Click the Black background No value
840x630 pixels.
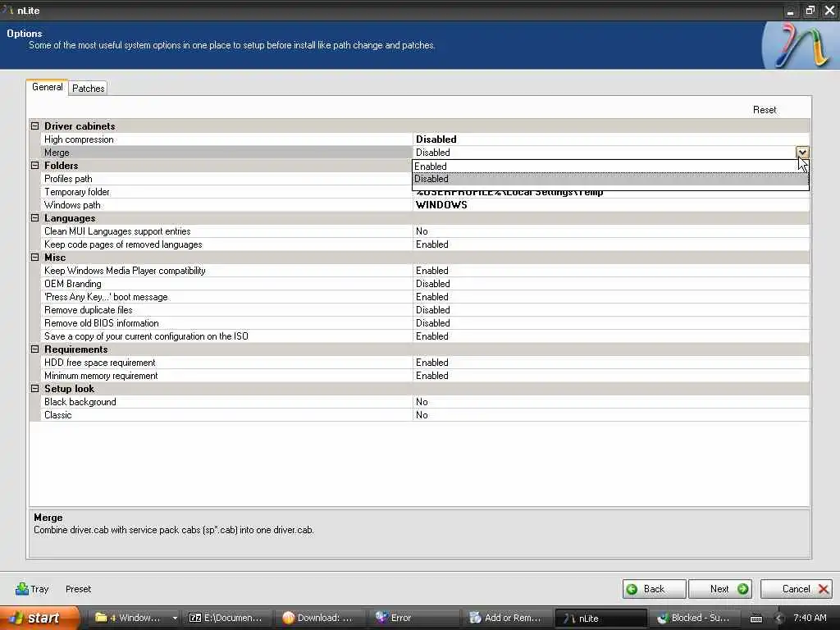[x=422, y=402]
